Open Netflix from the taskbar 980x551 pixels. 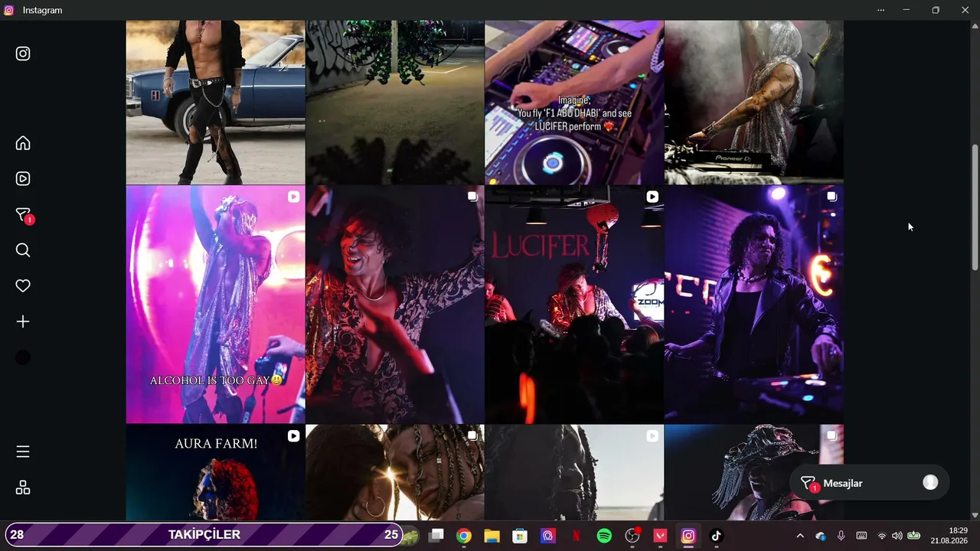pos(577,536)
